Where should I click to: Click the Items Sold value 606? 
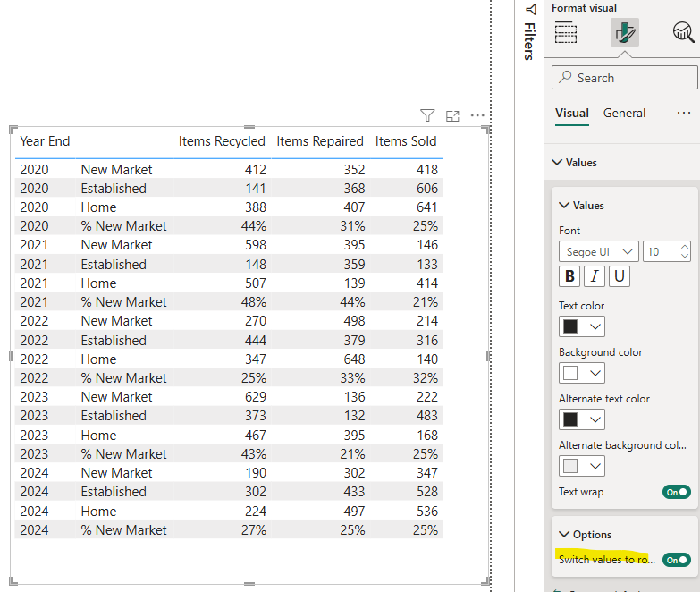coord(427,189)
